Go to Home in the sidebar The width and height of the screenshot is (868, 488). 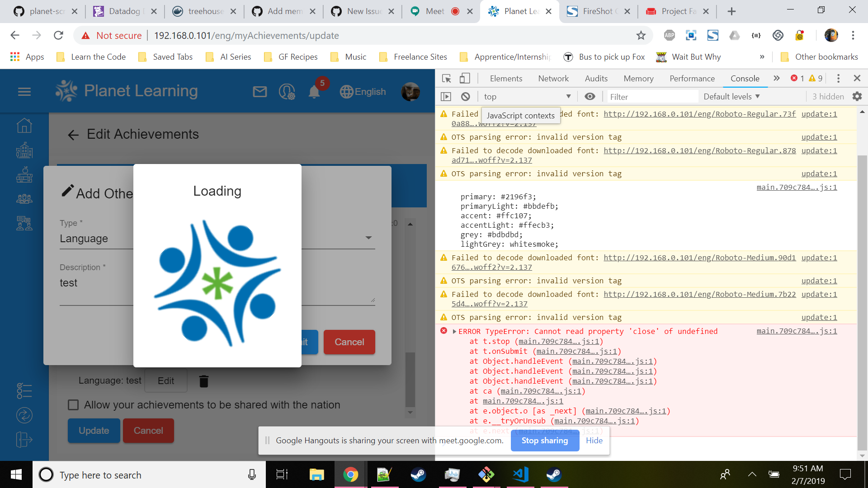24,125
